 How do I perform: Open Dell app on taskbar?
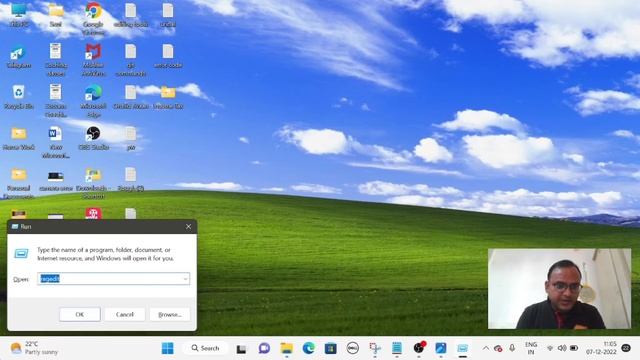353,348
